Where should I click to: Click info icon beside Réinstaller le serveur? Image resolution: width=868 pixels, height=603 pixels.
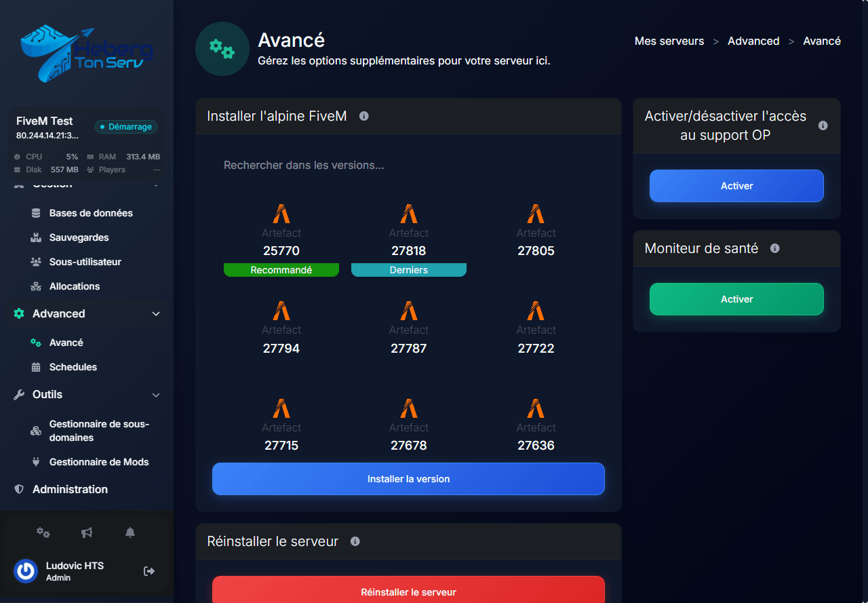point(355,541)
